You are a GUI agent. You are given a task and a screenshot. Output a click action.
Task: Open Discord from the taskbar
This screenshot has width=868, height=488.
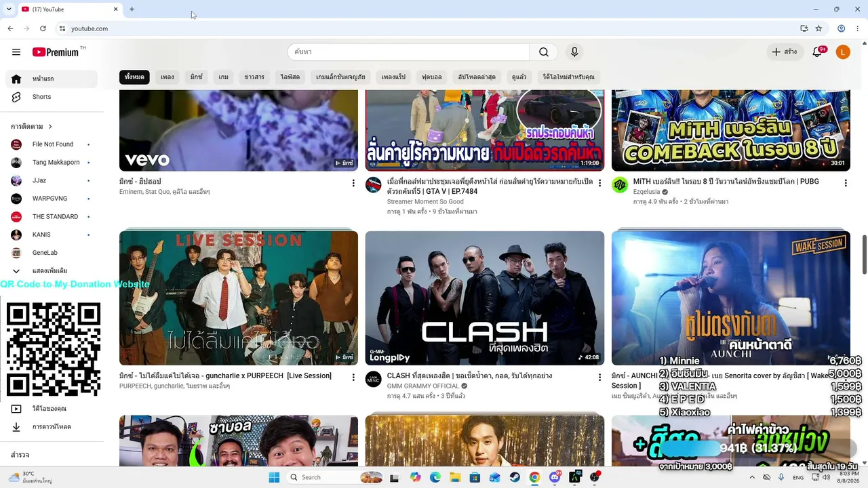pos(555,477)
